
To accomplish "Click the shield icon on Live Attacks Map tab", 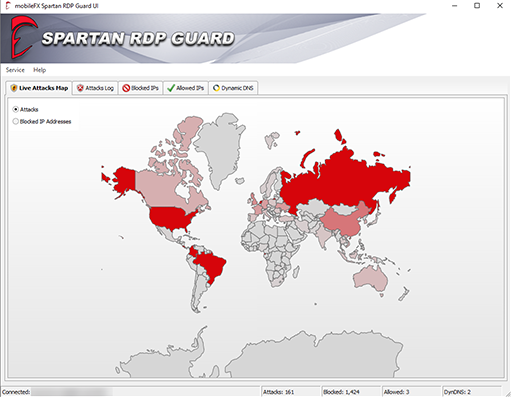I will (14, 88).
